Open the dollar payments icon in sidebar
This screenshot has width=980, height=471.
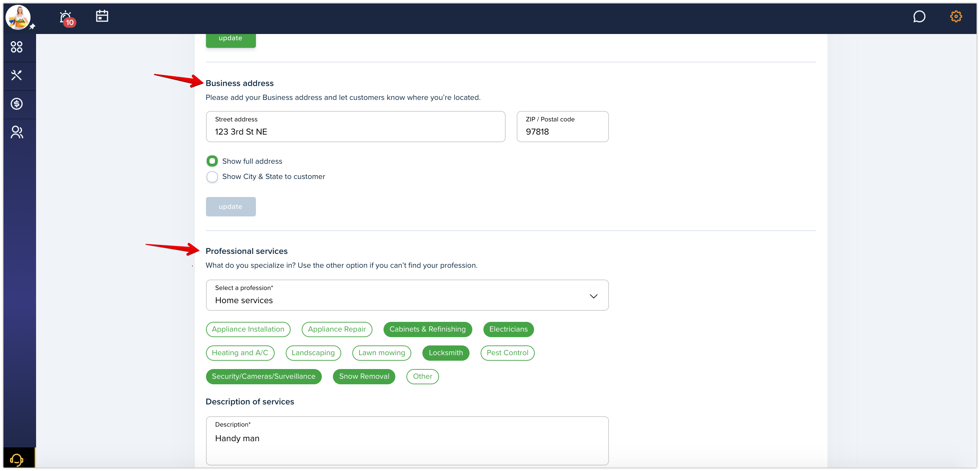tap(16, 104)
